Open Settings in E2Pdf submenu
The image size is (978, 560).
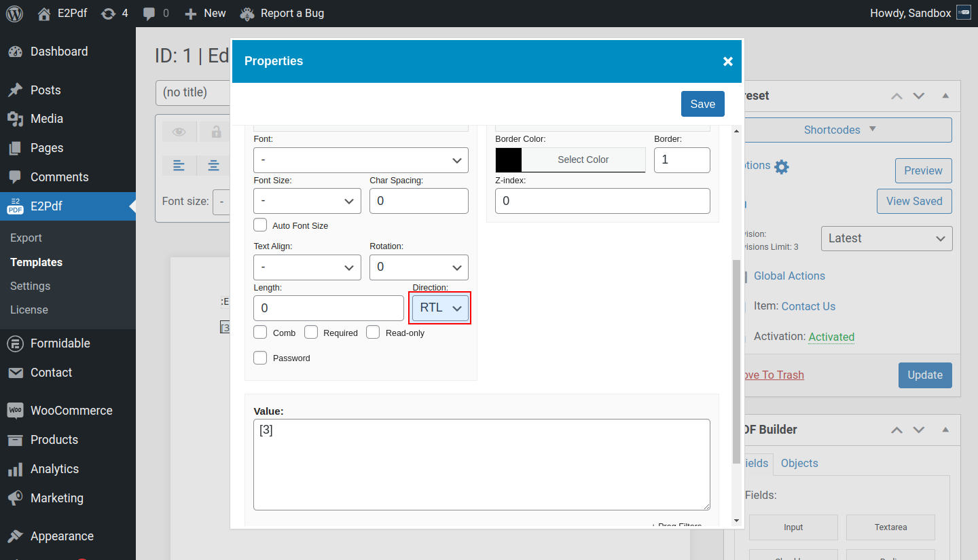pos(30,286)
